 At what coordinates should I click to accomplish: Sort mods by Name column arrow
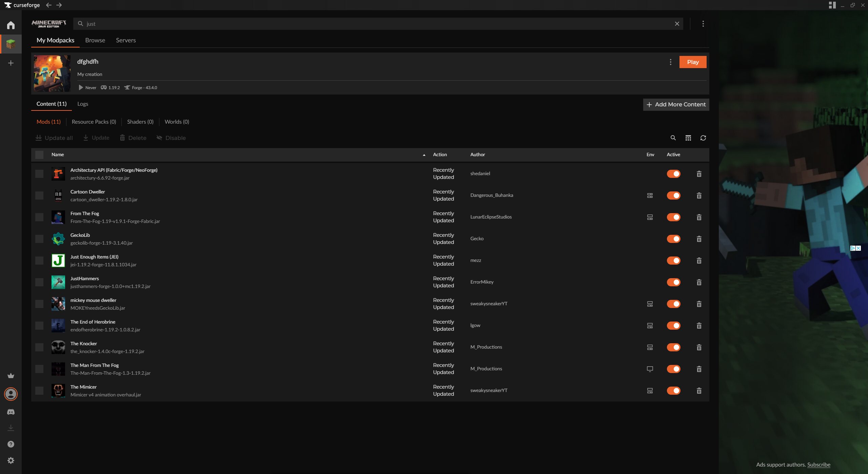424,155
